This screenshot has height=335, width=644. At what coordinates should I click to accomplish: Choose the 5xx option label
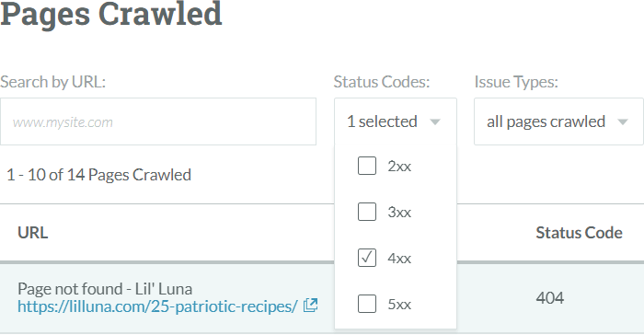click(399, 305)
